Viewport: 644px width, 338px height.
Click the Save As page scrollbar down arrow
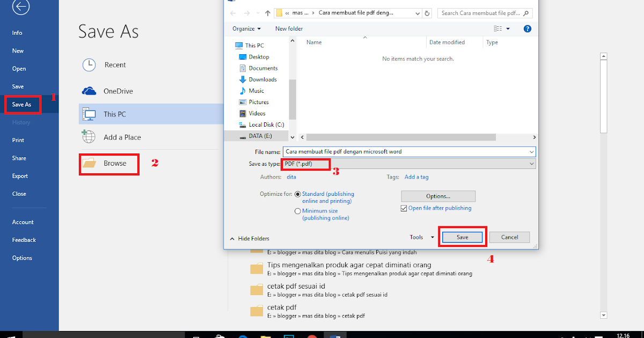pyautogui.click(x=603, y=315)
